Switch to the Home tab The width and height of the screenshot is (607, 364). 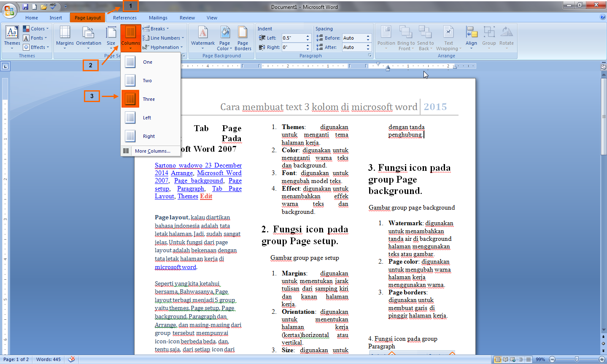coord(32,18)
